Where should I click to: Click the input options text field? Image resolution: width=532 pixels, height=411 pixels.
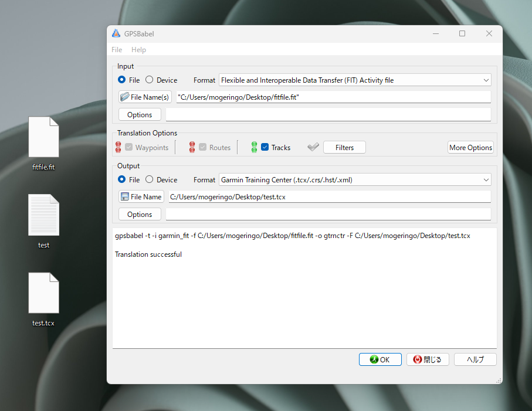tap(328, 114)
